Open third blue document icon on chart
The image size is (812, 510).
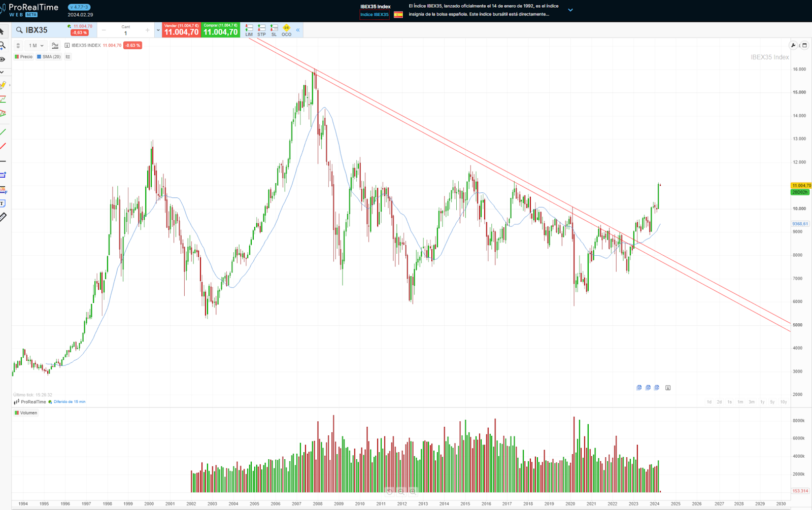[x=657, y=388]
